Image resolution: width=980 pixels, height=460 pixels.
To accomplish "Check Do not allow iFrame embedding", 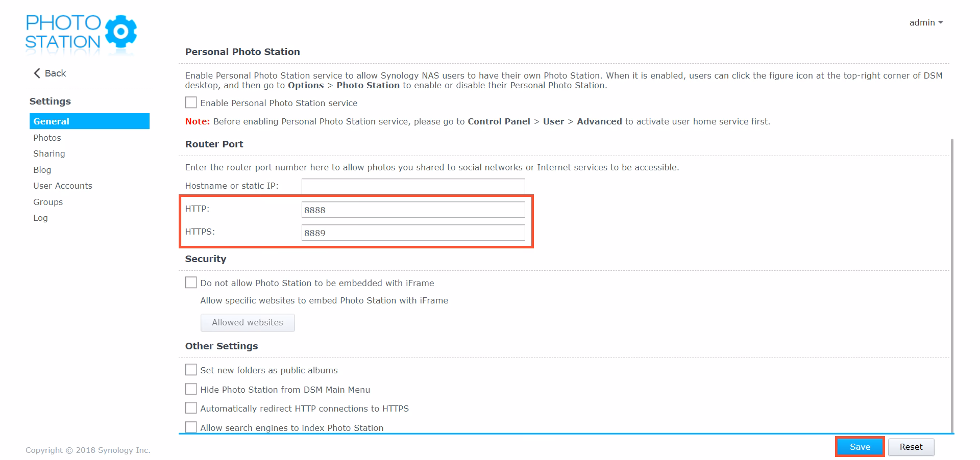I will point(191,283).
